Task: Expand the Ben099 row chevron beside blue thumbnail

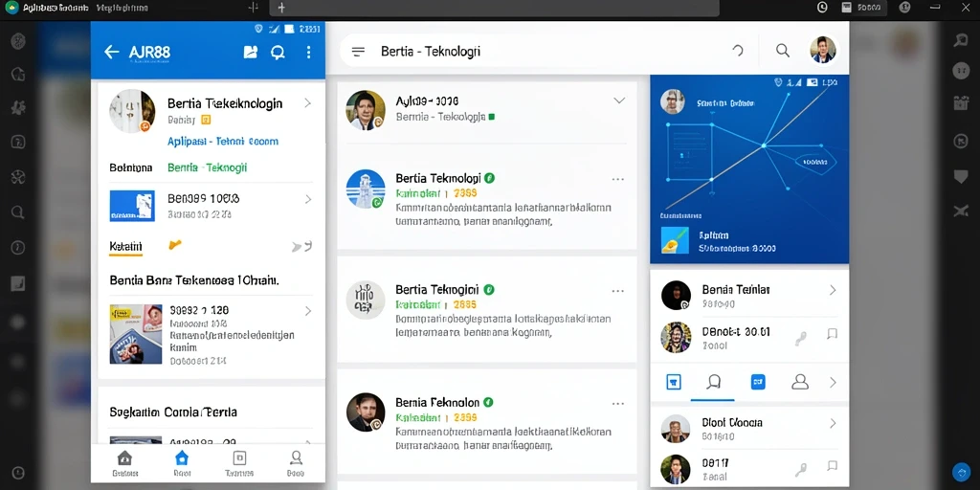Action: (x=307, y=199)
